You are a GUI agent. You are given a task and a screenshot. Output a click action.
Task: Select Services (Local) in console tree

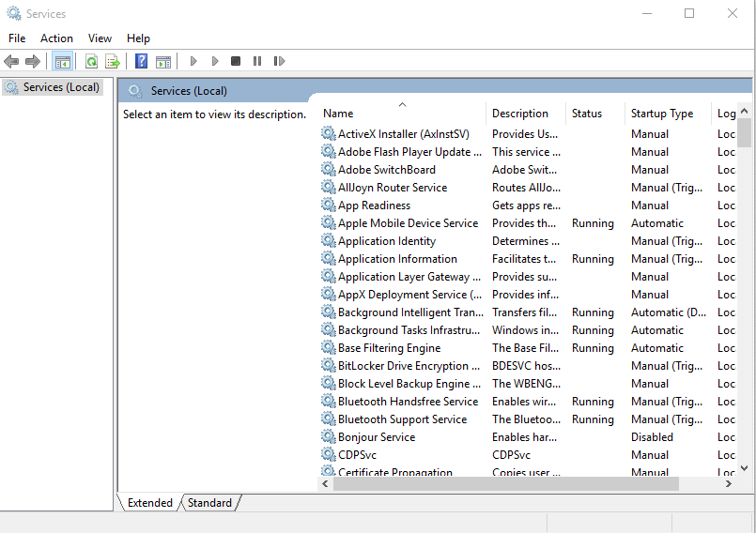coord(53,87)
